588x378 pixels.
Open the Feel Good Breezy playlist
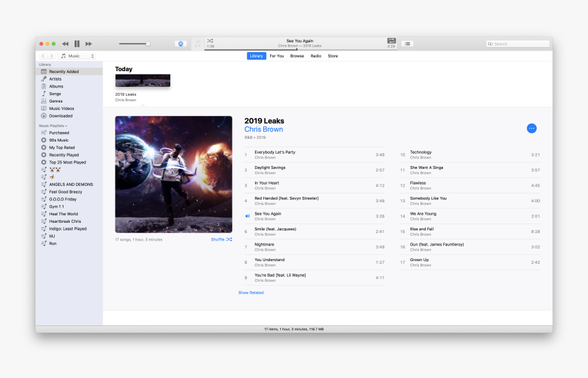69,191
